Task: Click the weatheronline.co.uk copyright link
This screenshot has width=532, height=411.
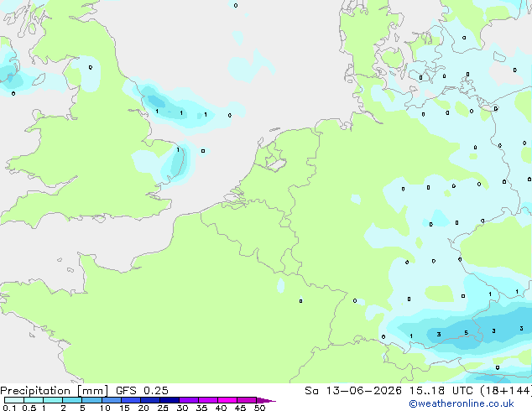Action: coord(462,403)
